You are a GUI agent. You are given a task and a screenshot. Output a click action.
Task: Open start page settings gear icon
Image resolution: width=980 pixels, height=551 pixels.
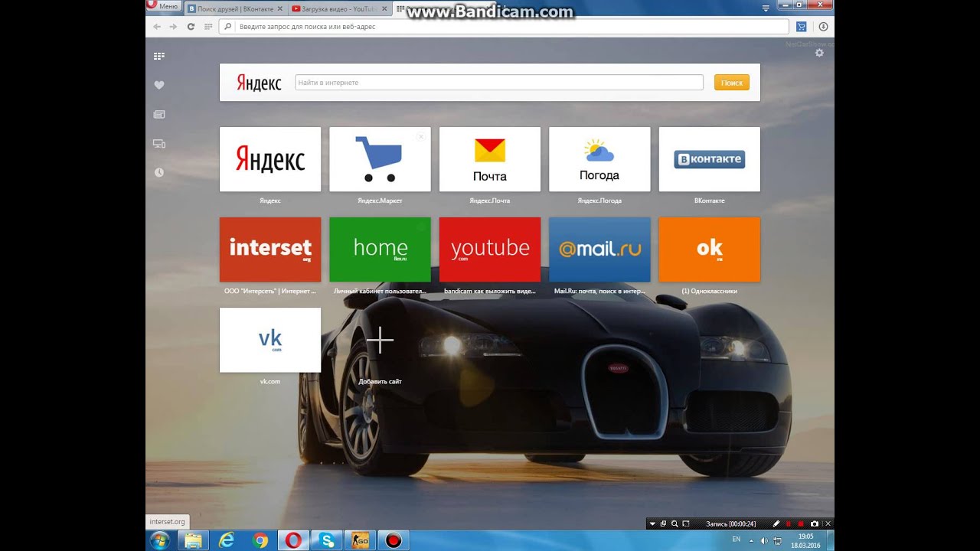coord(819,53)
